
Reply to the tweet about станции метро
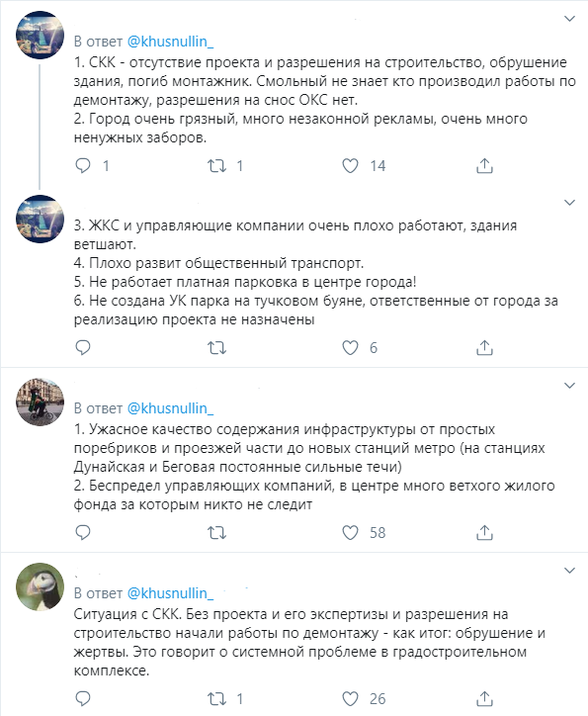(x=83, y=532)
